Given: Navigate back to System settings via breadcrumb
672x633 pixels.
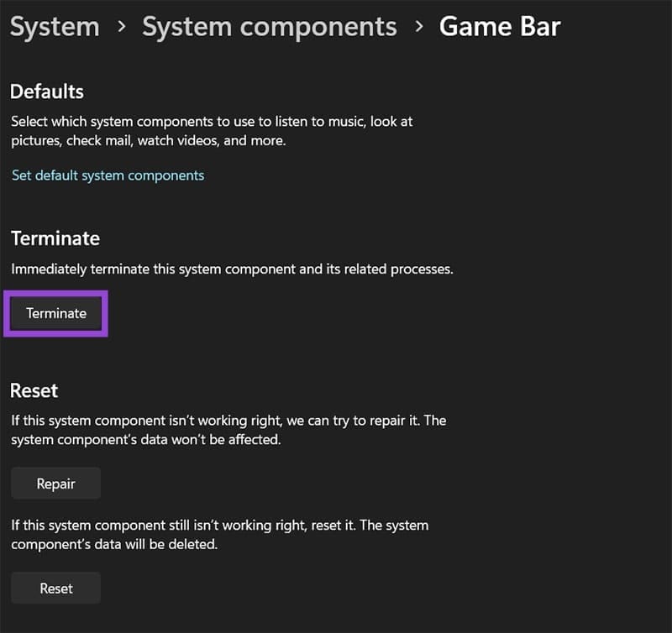Looking at the screenshot, I should (x=54, y=26).
